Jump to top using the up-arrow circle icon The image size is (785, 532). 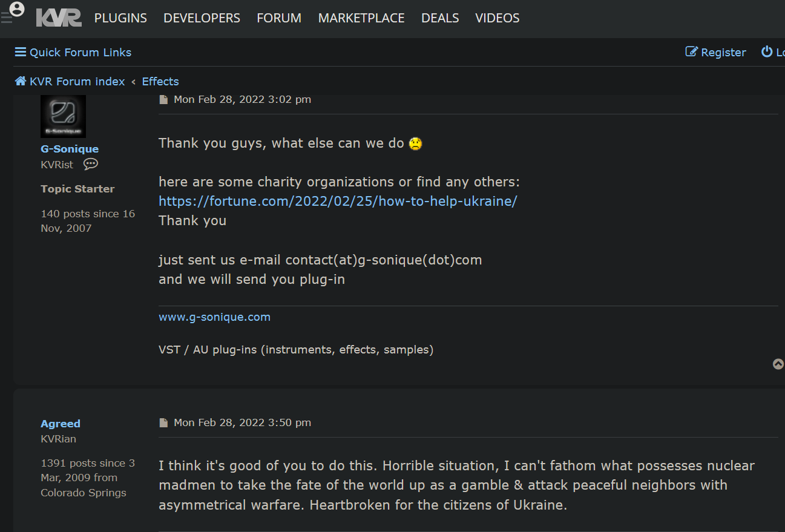coord(778,364)
